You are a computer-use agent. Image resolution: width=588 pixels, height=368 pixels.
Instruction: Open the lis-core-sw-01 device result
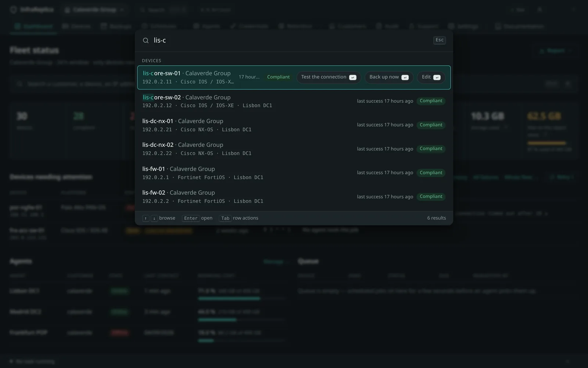294,77
